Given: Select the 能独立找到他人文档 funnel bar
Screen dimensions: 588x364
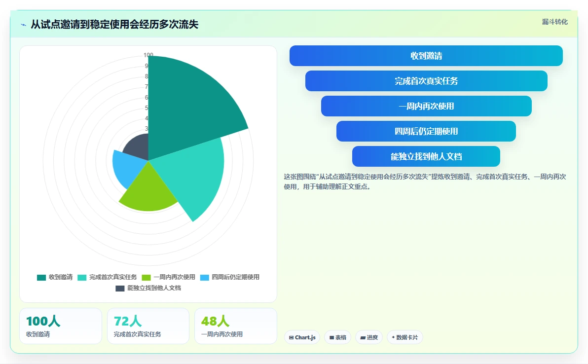Looking at the screenshot, I should (x=426, y=156).
